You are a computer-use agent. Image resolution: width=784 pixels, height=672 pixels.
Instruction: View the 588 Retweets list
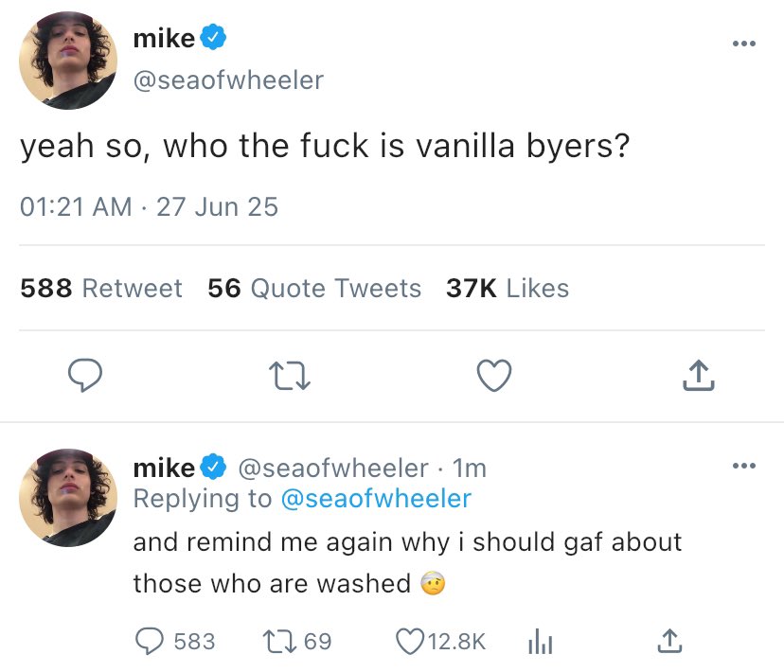point(101,288)
